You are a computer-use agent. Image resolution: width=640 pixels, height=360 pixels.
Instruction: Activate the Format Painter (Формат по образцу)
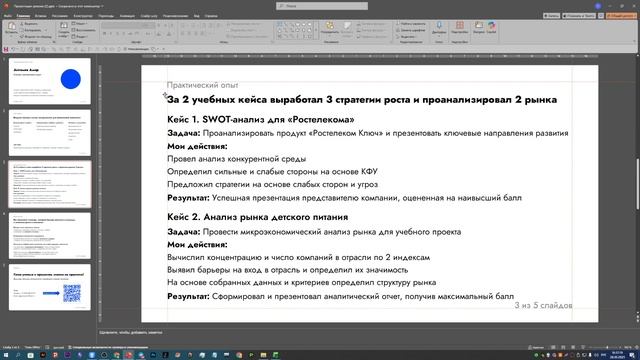point(36,36)
